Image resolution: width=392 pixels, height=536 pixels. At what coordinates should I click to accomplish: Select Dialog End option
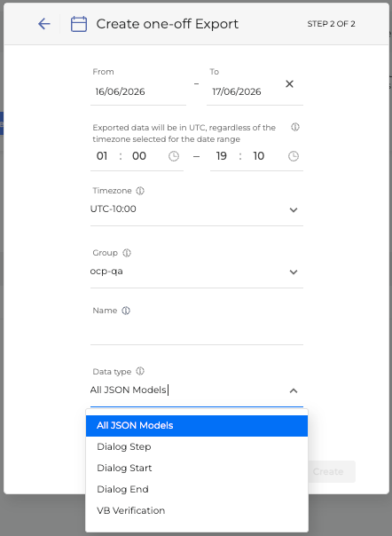click(x=197, y=489)
